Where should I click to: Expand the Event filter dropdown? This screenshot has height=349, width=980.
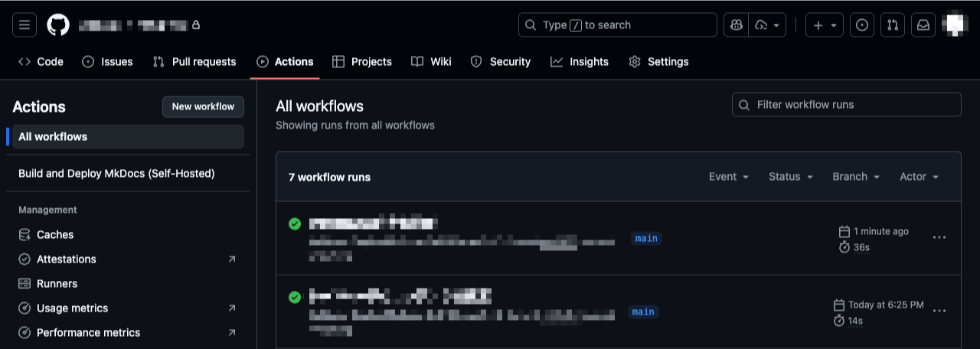[x=728, y=177]
